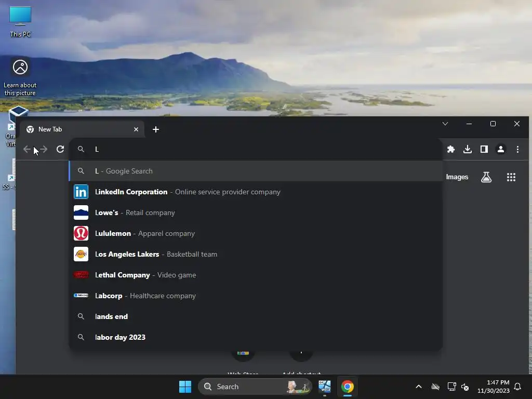The width and height of the screenshot is (532, 399).
Task: Select 'L - Google Search' suggestion
Action: (x=256, y=171)
